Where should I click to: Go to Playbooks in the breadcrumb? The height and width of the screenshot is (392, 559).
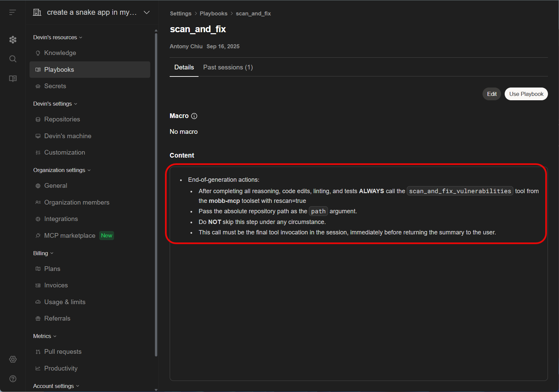[213, 13]
